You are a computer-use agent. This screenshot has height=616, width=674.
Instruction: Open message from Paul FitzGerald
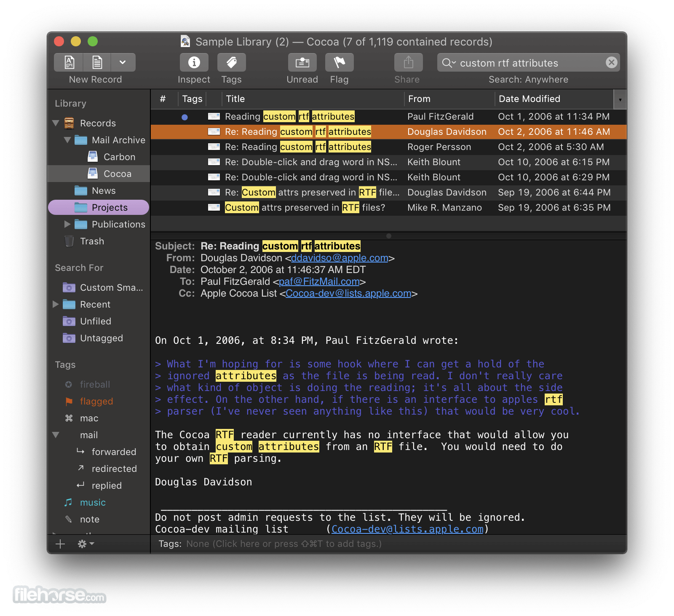pyautogui.click(x=388, y=117)
